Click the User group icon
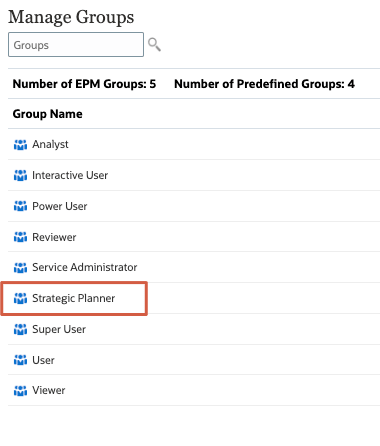This screenshot has height=446, width=380. point(20,360)
